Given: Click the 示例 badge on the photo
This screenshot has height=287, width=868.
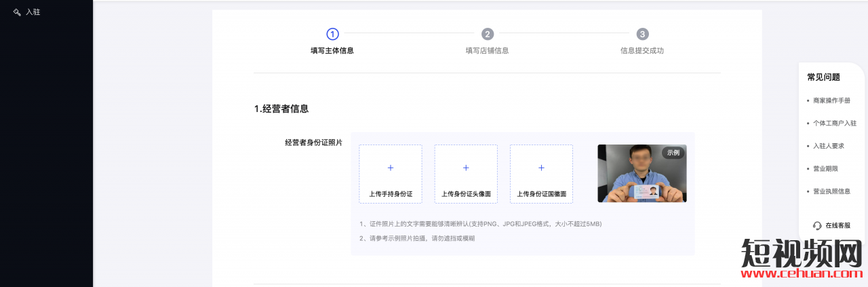Looking at the screenshot, I should 673,153.
